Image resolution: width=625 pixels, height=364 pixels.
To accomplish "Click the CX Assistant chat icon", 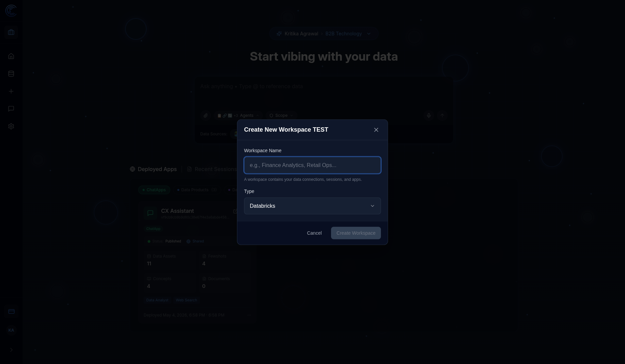I will pos(150,213).
